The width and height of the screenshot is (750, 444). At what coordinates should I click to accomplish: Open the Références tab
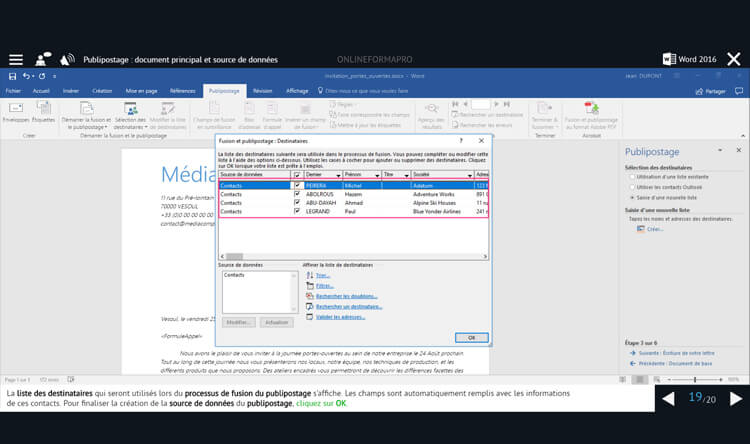point(183,91)
